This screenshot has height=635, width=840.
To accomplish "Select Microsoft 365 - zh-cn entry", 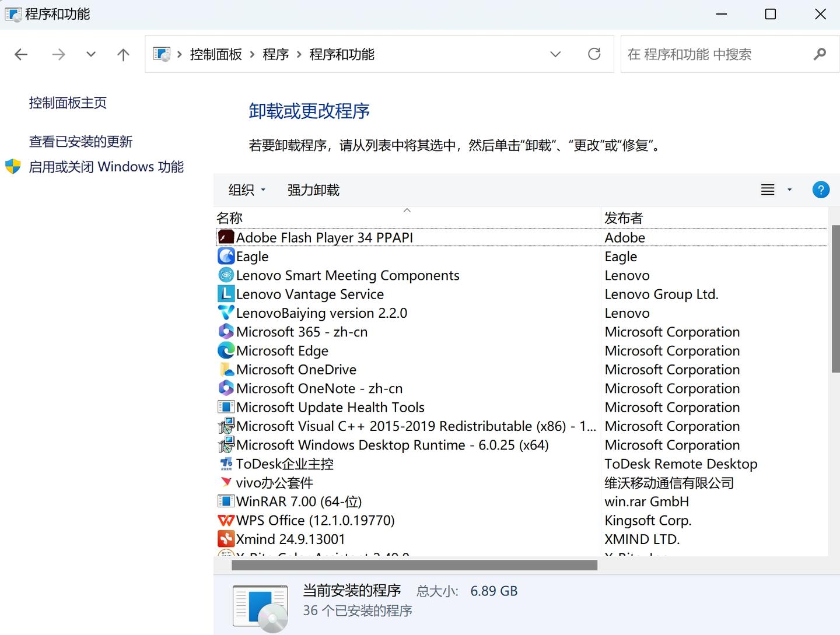I will coord(302,332).
